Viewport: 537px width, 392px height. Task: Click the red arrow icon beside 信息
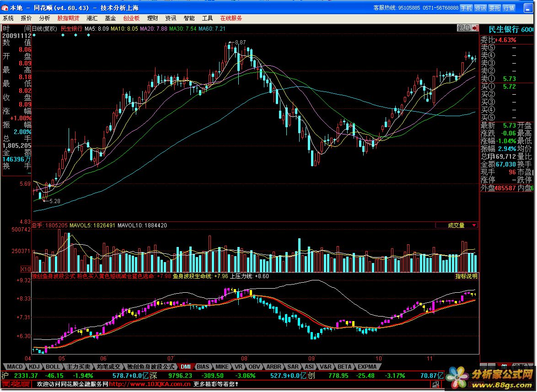[x=475, y=28]
